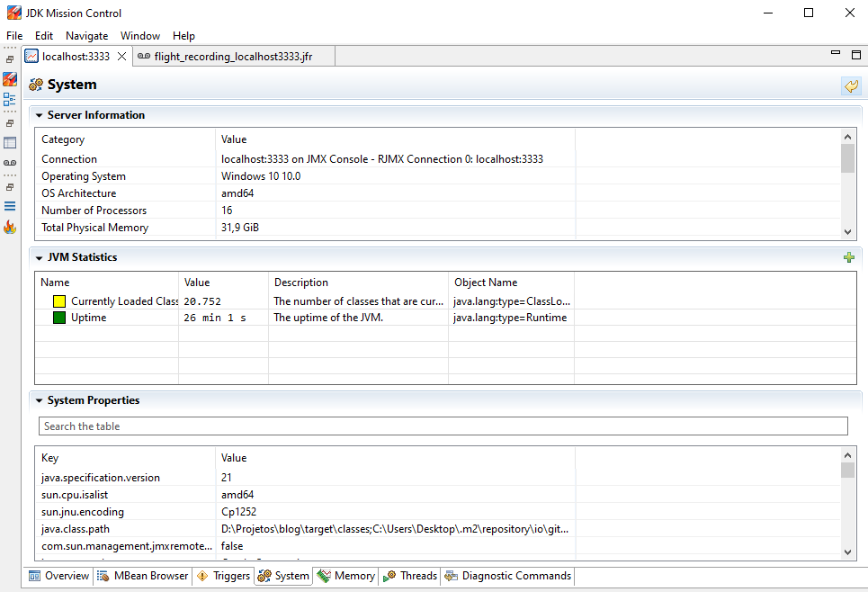This screenshot has width=868, height=592.
Task: Sort by the Value column header in Server Information
Action: tap(395, 139)
